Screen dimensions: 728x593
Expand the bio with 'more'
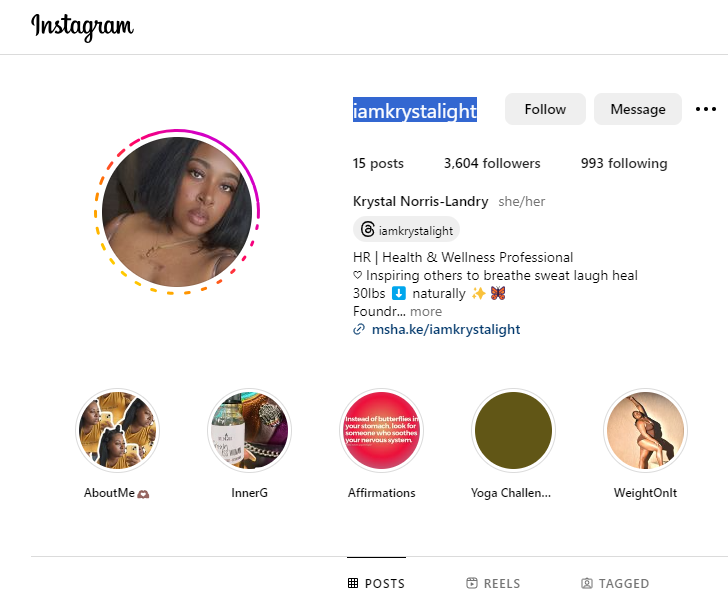pos(426,312)
